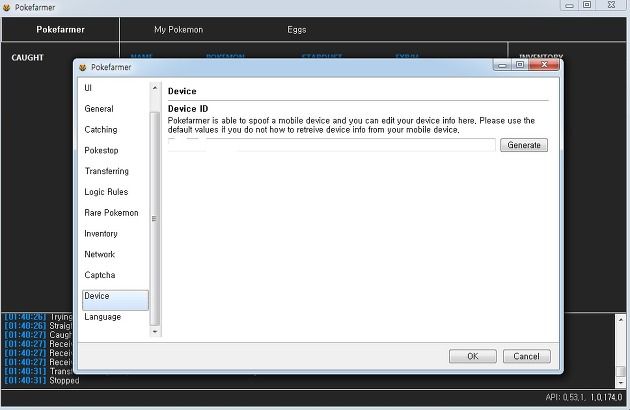Click the settings dialog Pokefarmer title icon
Viewport: 630px width, 410px height.
[83, 68]
